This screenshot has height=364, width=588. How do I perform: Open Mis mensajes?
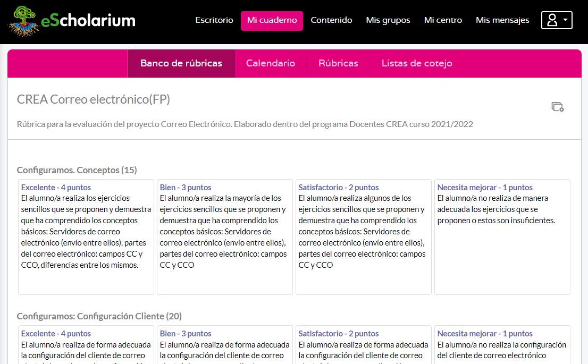(502, 20)
